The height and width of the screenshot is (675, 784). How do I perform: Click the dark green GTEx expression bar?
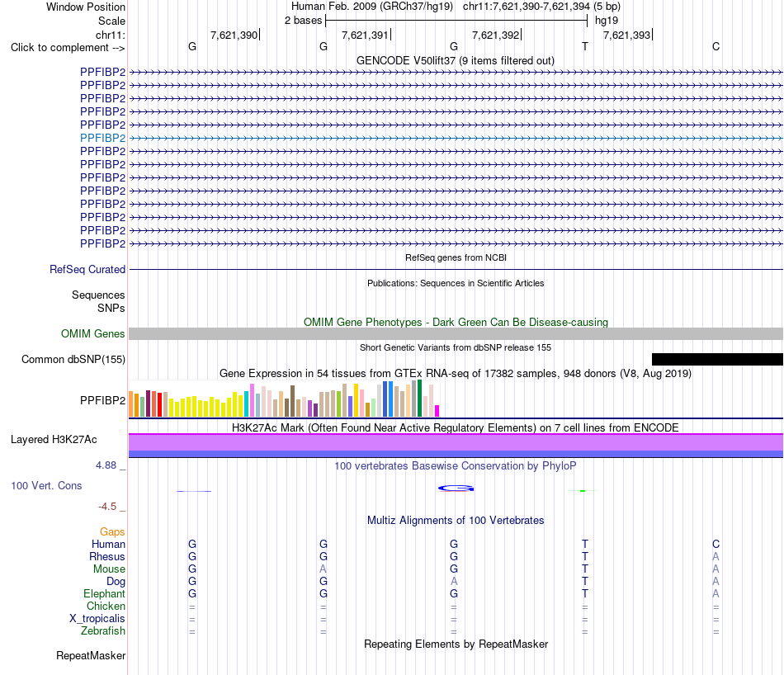(419, 399)
